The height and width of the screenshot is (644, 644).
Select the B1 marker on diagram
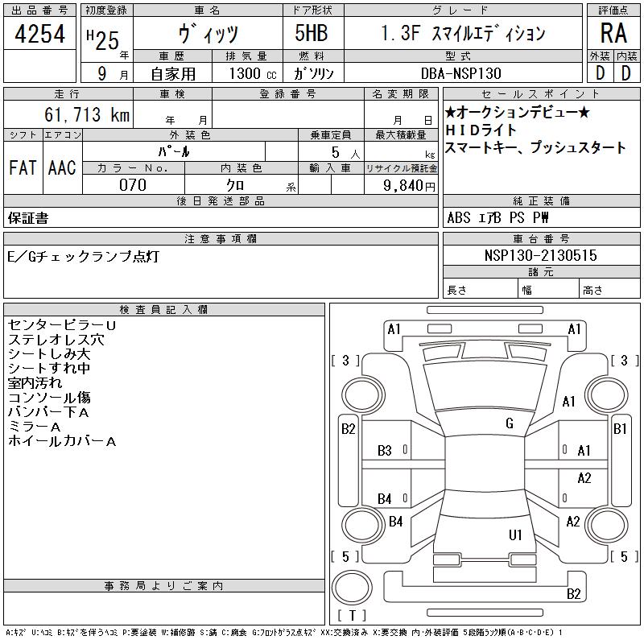(620, 429)
